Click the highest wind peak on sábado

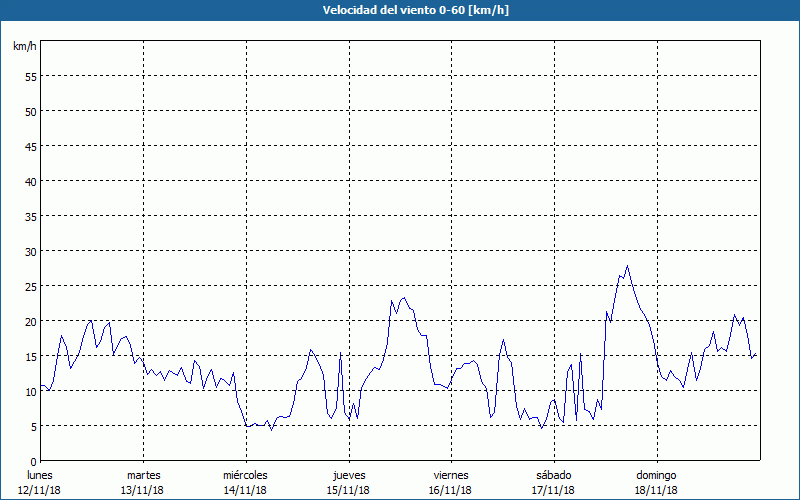pyautogui.click(x=628, y=266)
